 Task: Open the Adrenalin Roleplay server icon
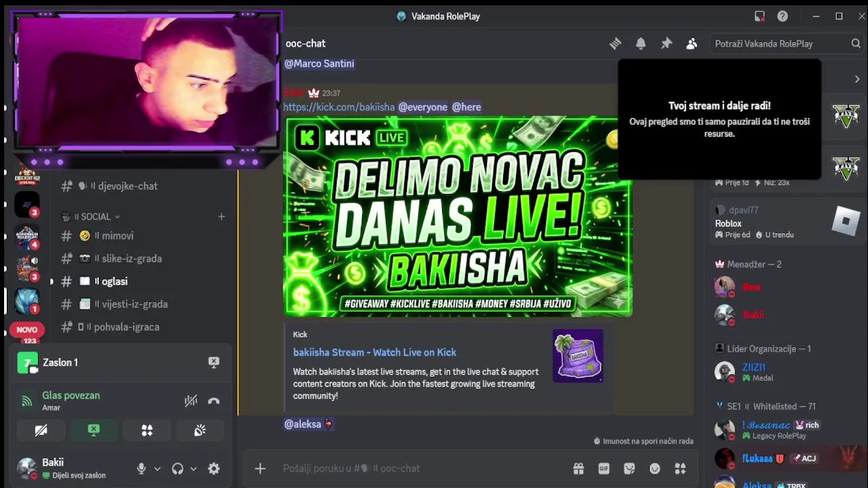pyautogui.click(x=27, y=236)
